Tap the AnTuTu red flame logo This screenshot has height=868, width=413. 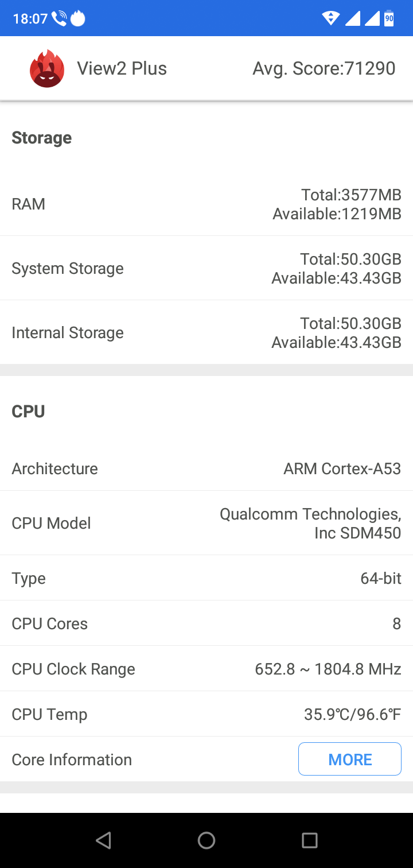tap(46, 69)
